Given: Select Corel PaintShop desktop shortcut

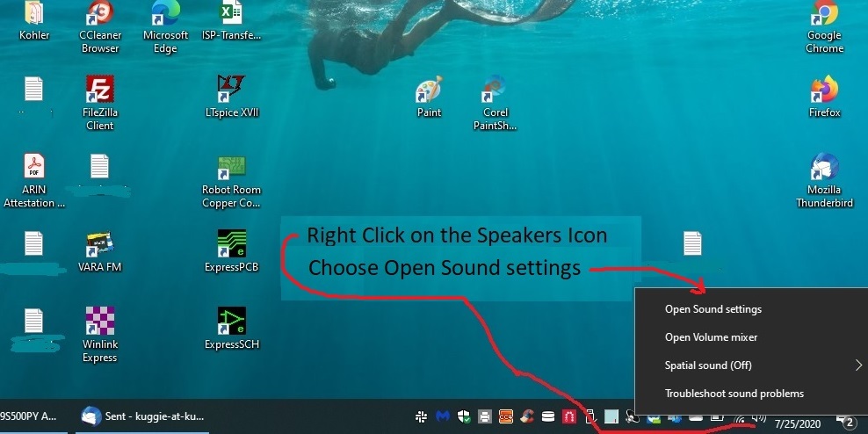Looking at the screenshot, I should tap(495, 103).
